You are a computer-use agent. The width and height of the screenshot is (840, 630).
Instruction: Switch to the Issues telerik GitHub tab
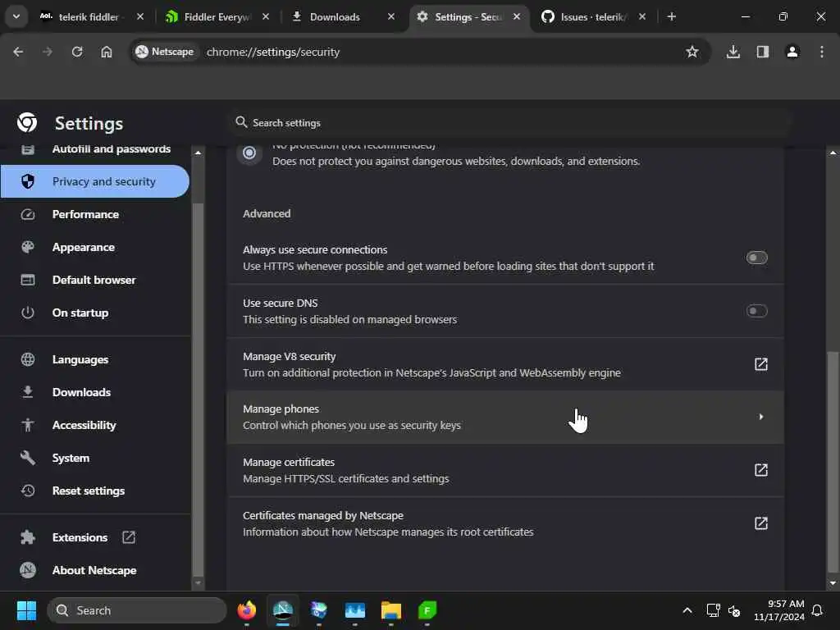[593, 17]
